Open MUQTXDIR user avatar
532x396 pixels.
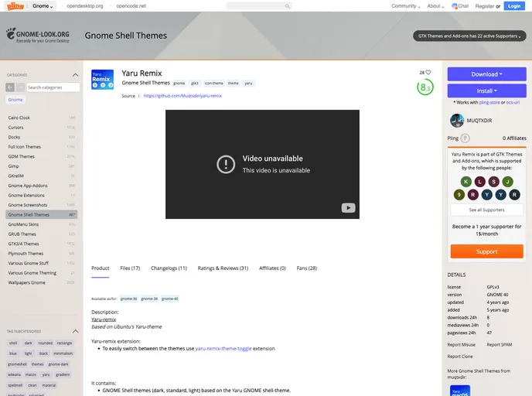pos(457,121)
